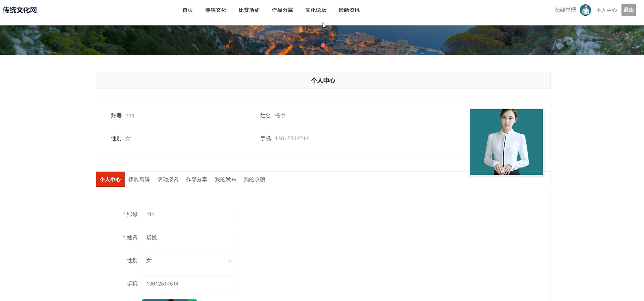
Task: Switch to the 我的发布 tab
Action: [x=225, y=179]
